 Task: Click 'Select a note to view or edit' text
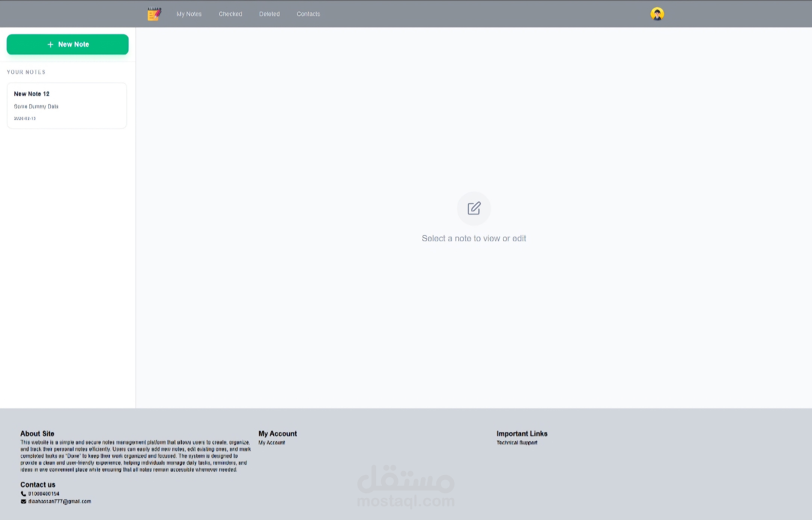474,238
